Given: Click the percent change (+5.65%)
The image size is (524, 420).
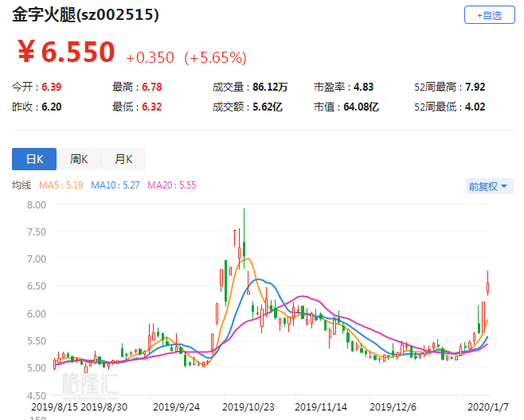Looking at the screenshot, I should 215,57.
